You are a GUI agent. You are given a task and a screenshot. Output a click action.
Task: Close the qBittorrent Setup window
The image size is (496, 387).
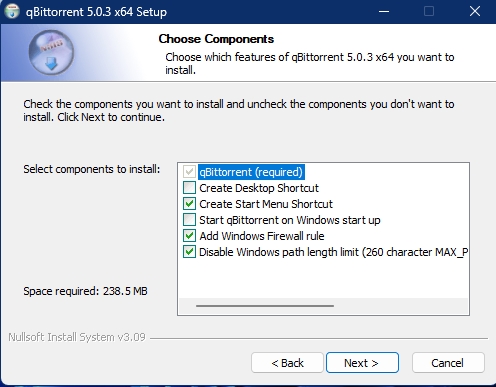[x=475, y=12]
